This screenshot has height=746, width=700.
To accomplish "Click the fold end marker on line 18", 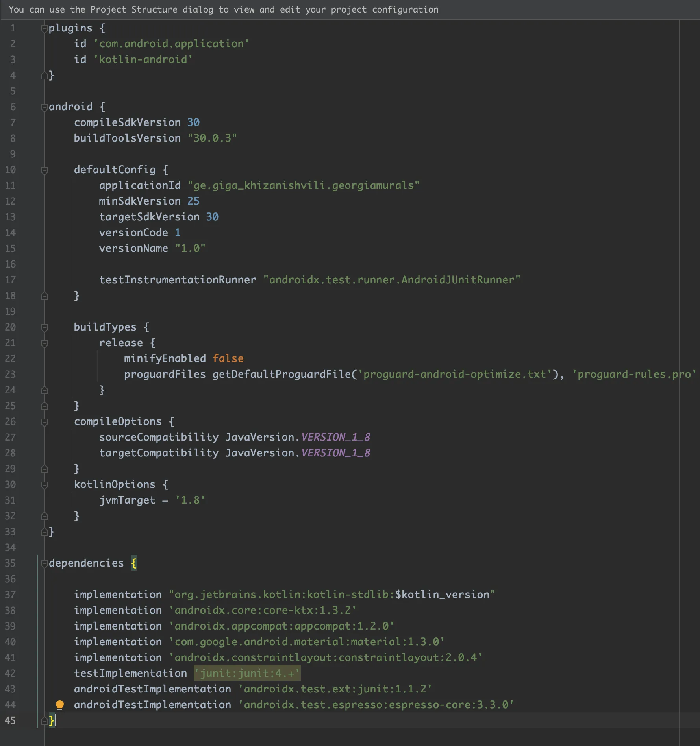I will pyautogui.click(x=44, y=295).
